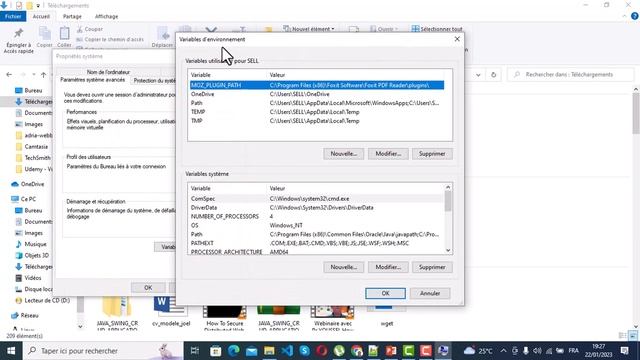This screenshot has height=360, width=640.
Task: Open the Explorer help question-mark icon
Action: click(634, 16)
